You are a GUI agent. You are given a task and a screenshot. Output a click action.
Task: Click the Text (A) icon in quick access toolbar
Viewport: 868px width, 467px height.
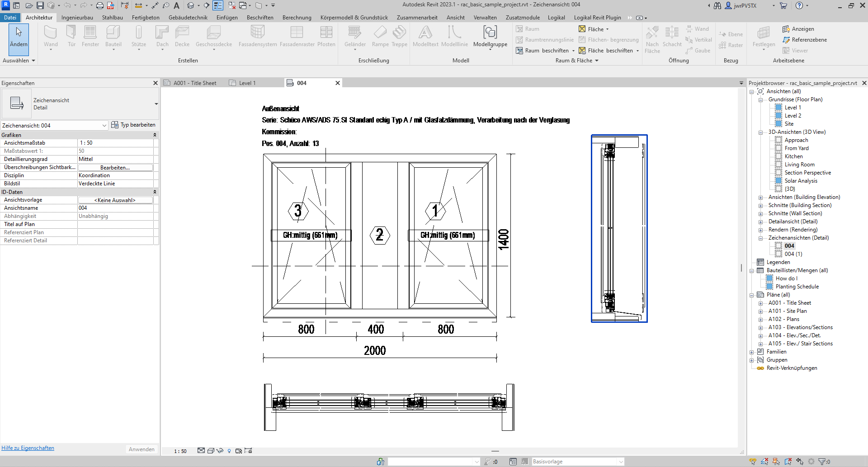pos(176,5)
